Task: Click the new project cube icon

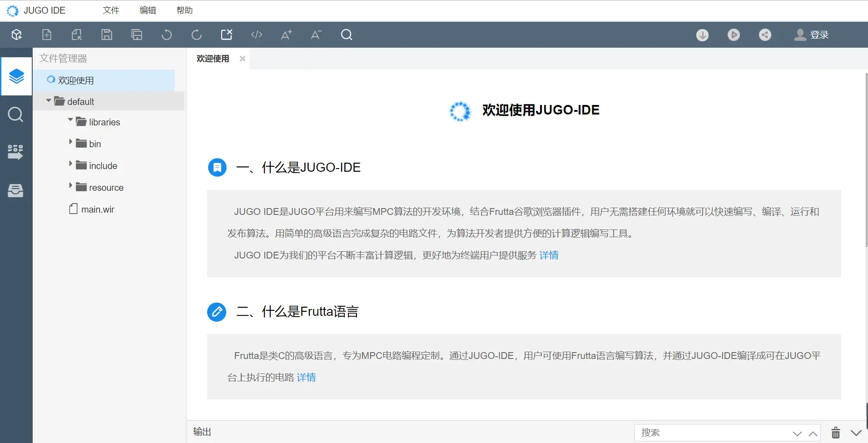Action: 17,35
